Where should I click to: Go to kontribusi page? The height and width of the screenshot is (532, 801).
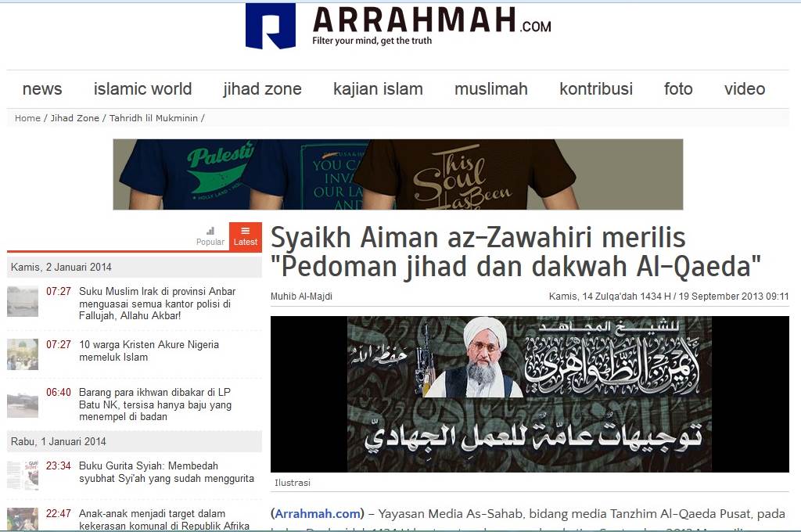(595, 89)
